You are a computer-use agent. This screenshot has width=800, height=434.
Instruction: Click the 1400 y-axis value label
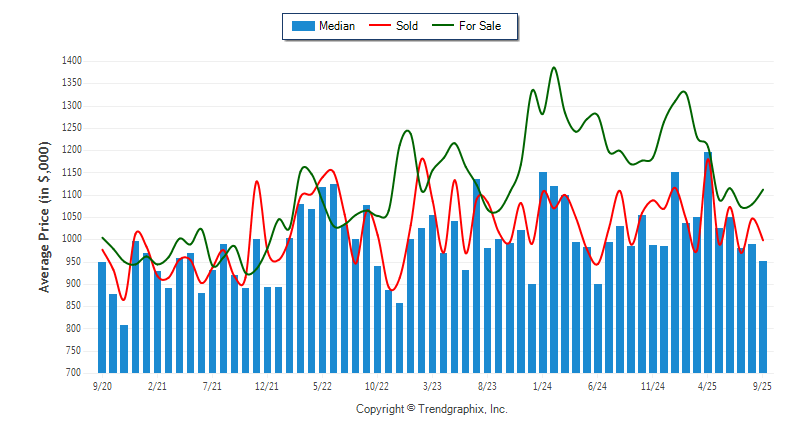[x=70, y=61]
